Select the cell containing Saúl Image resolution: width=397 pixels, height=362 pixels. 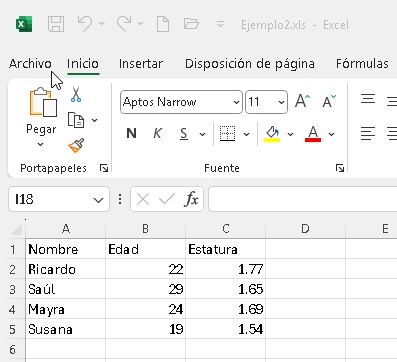tap(66, 289)
